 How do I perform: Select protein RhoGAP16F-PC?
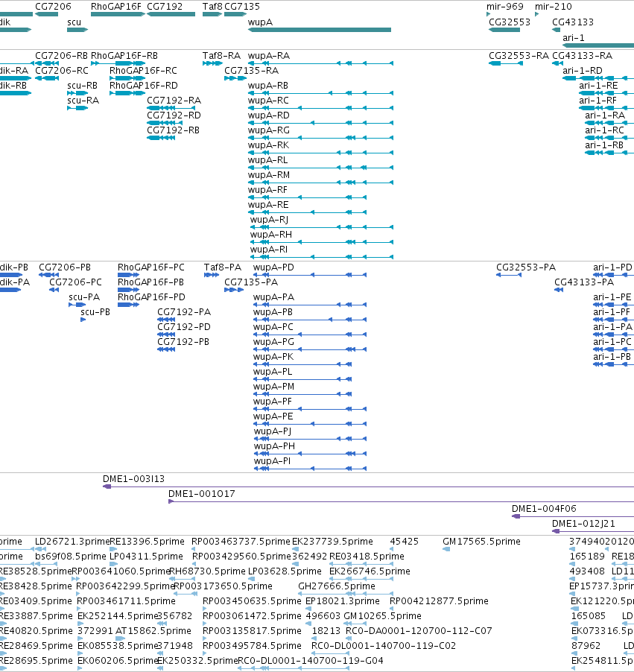click(151, 268)
